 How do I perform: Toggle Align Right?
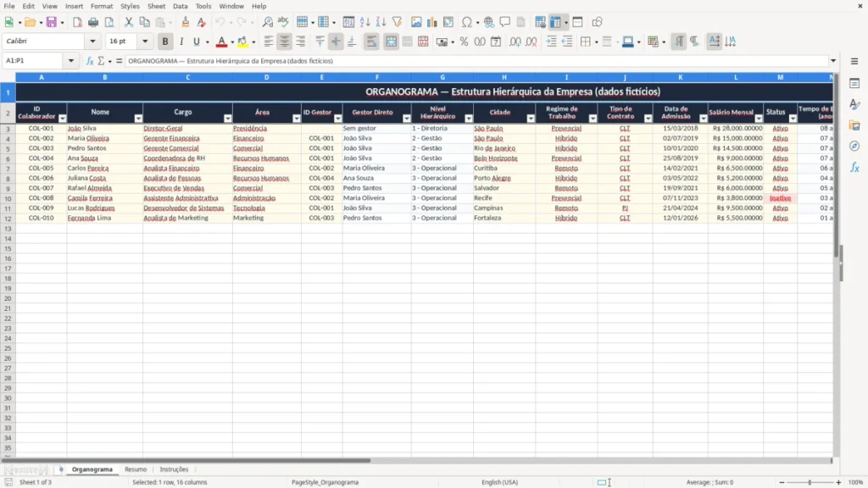301,42
